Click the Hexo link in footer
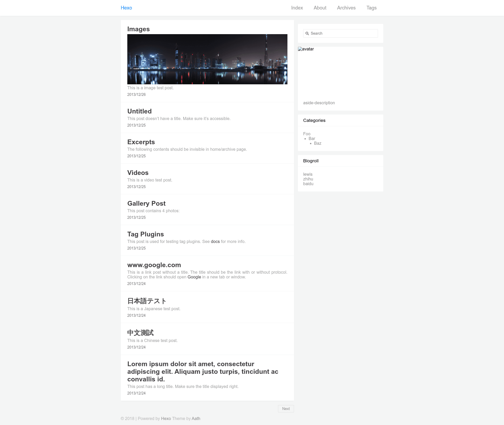Image resolution: width=504 pixels, height=425 pixels. (166, 418)
